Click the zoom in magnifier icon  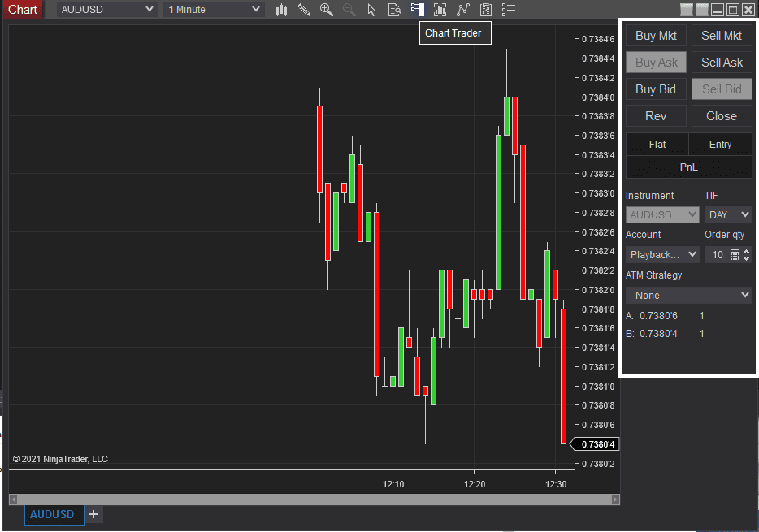(326, 10)
